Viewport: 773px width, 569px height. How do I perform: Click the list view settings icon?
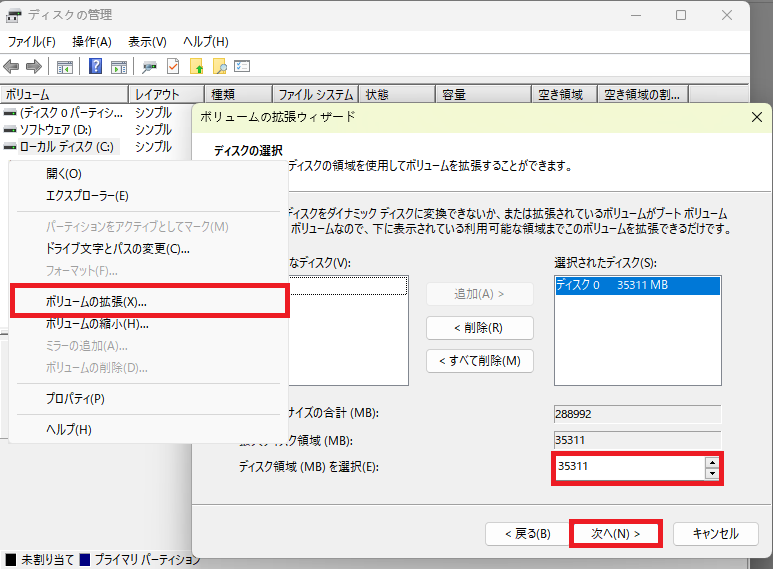(x=242, y=66)
